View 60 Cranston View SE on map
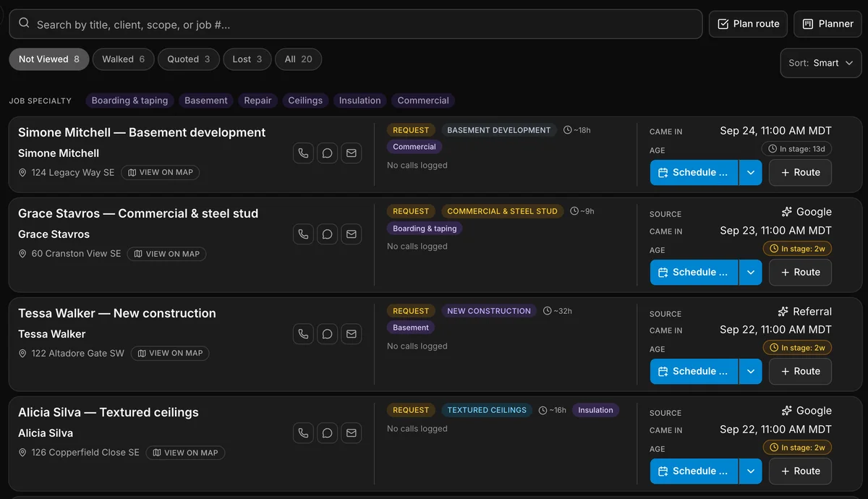868x499 pixels. tap(166, 254)
